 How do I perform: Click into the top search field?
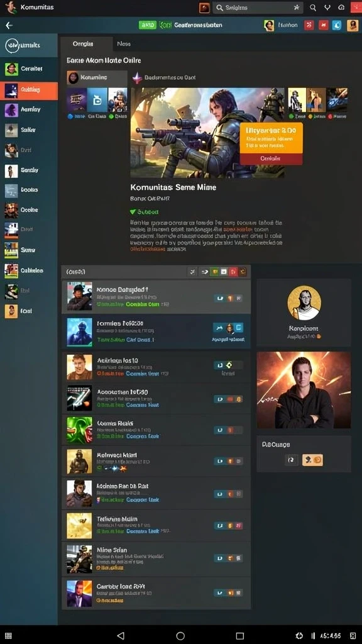[258, 8]
